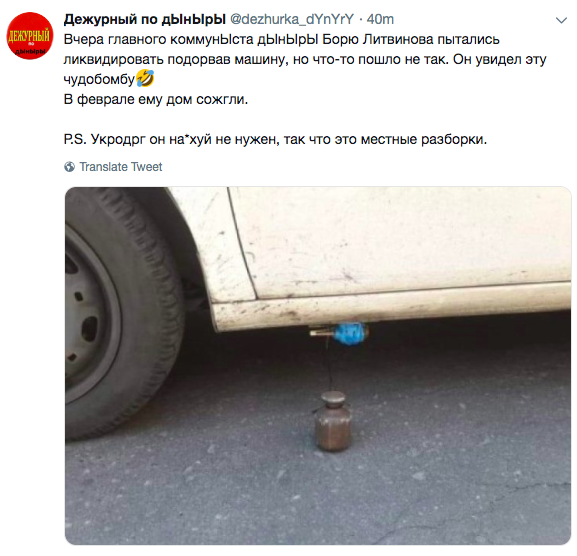
Task: Click the line 'В феврале ему дом сожгли'
Action: click(x=156, y=99)
